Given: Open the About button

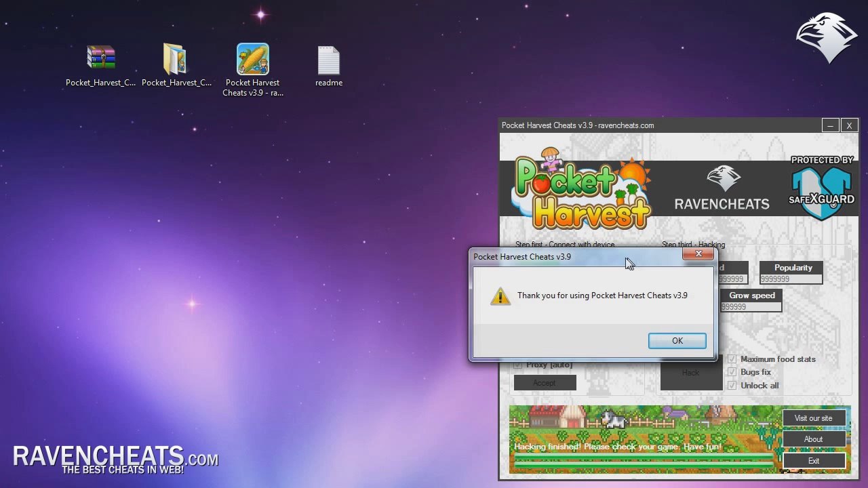Looking at the screenshot, I should [x=813, y=439].
